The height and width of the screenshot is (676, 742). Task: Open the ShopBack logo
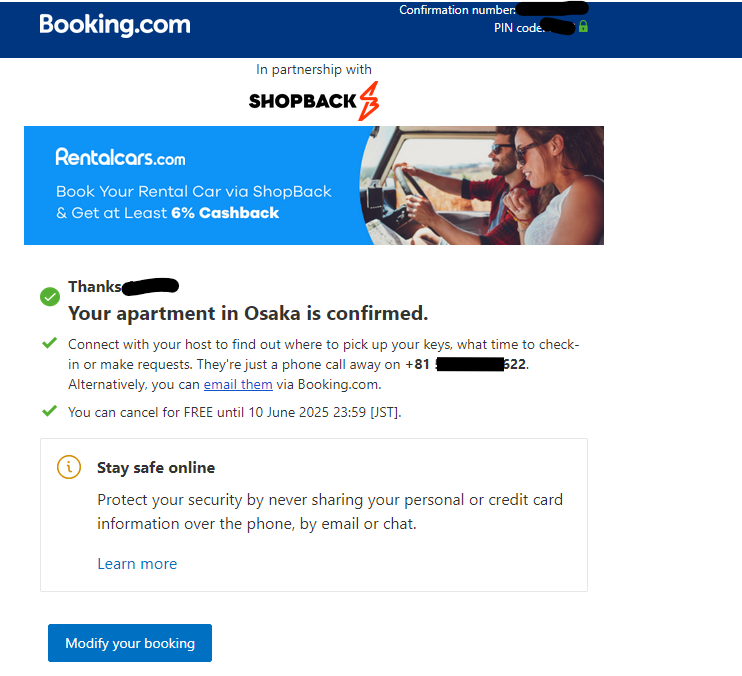click(x=314, y=101)
